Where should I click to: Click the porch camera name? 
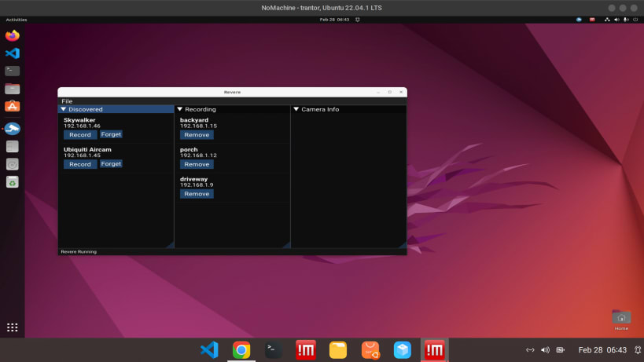(x=189, y=150)
